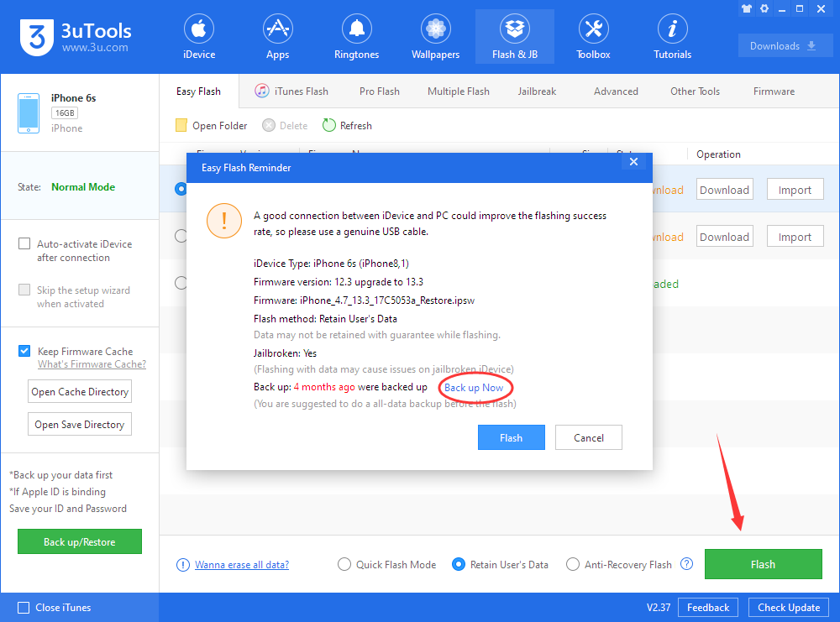Click Open Save Directory button

(x=80, y=425)
